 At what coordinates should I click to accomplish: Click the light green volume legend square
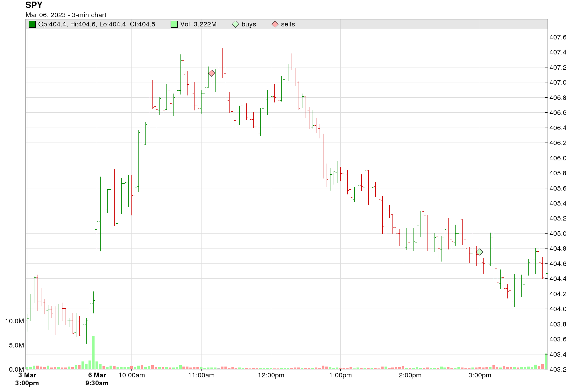click(174, 24)
